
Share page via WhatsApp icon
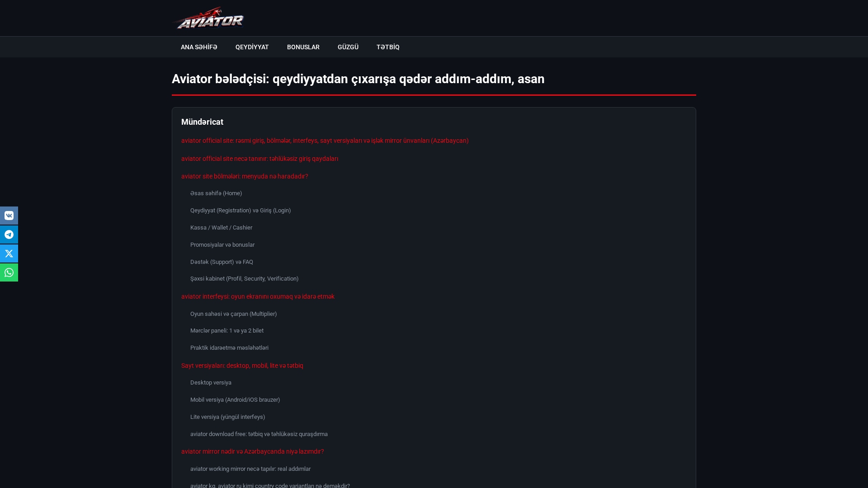pos(9,272)
